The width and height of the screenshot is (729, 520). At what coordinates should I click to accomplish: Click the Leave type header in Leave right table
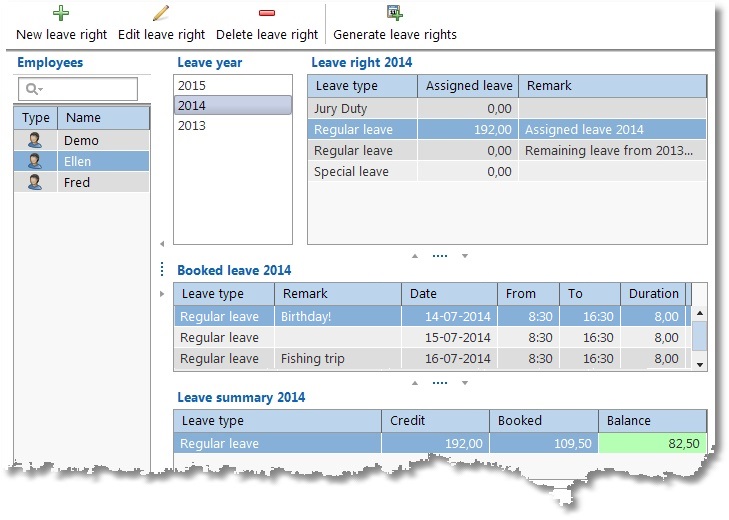click(x=363, y=86)
